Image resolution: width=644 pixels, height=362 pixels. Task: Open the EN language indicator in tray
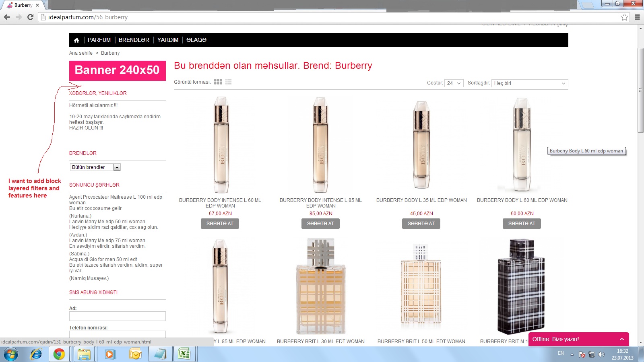pyautogui.click(x=561, y=353)
